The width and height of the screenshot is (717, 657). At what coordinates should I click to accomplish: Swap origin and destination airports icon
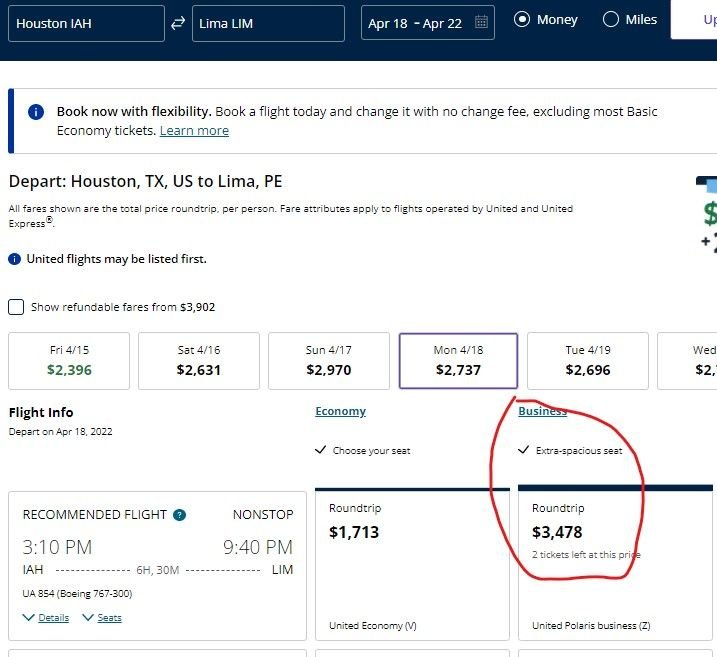[x=178, y=23]
